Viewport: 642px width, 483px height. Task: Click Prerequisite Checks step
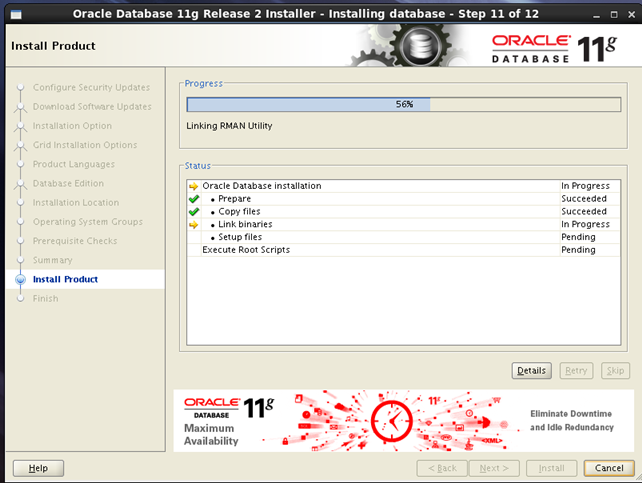75,241
